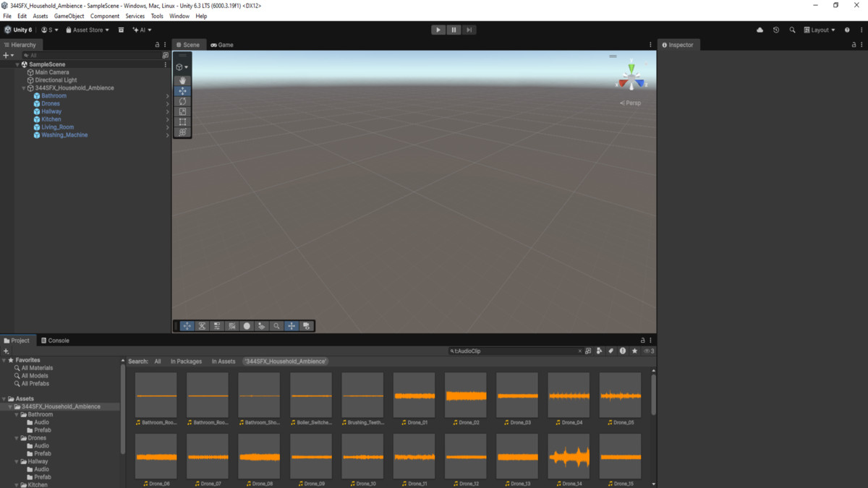Image resolution: width=868 pixels, height=488 pixels.
Task: Toggle the Project panel lock
Action: tap(642, 341)
